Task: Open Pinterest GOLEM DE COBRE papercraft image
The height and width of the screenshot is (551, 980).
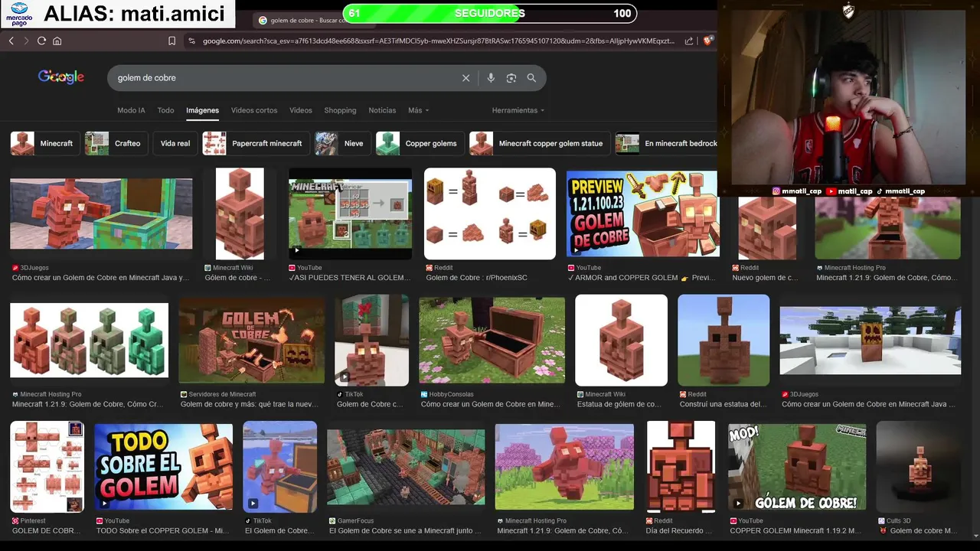Action: point(47,467)
